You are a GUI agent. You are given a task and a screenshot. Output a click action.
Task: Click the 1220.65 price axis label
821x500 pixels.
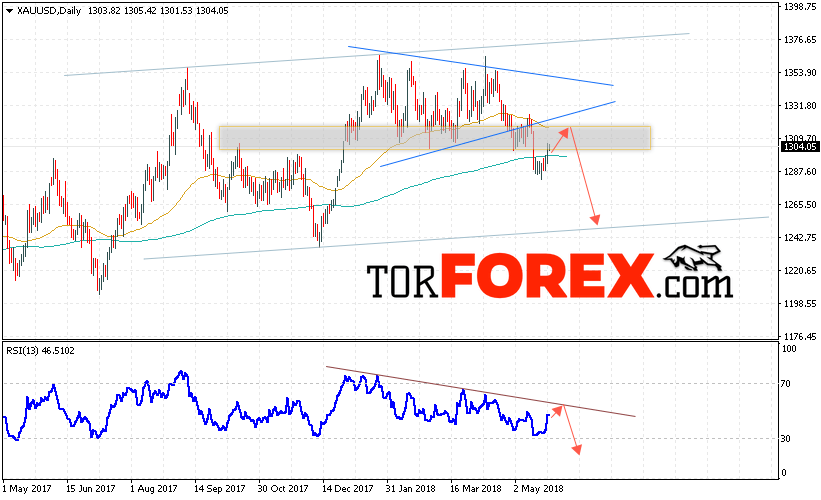tap(800, 271)
